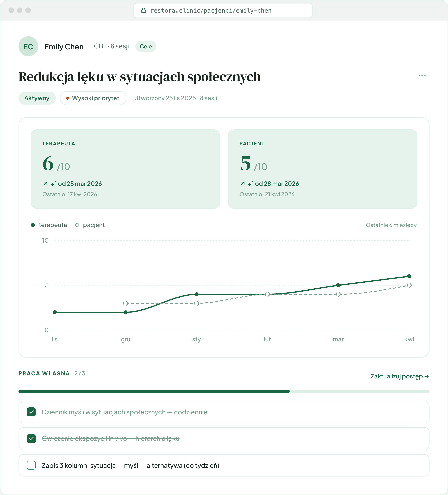Image resolution: width=448 pixels, height=495 pixels.
Task: Click the 'lut' month axis label
Action: pyautogui.click(x=267, y=339)
